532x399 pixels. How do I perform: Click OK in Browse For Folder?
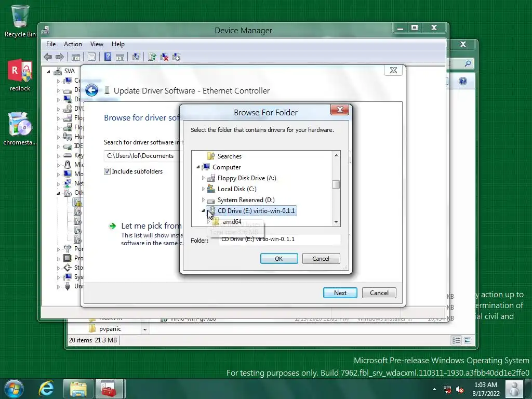[279, 259]
